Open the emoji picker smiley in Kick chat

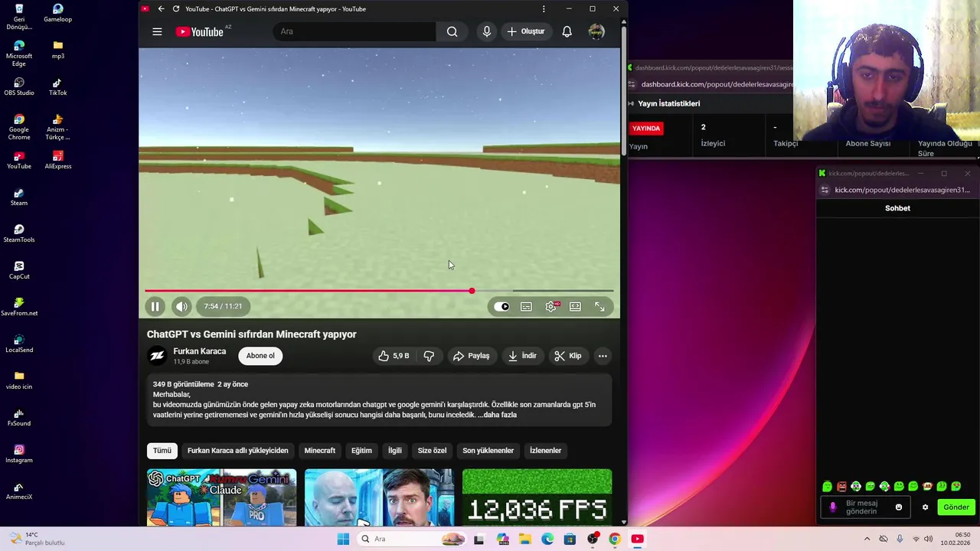coord(899,507)
